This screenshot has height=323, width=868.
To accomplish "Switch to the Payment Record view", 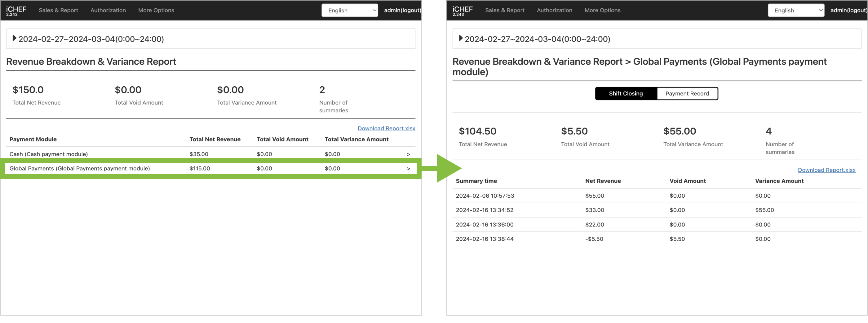I will (687, 93).
